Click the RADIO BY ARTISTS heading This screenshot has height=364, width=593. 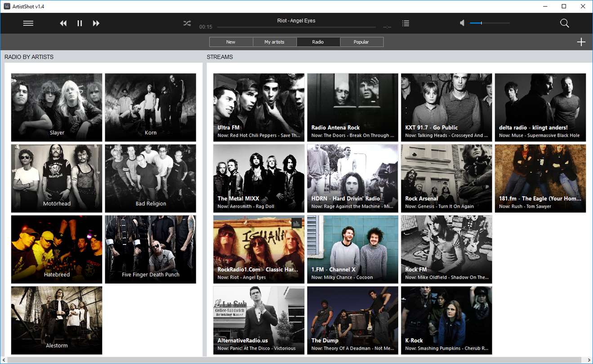click(29, 57)
